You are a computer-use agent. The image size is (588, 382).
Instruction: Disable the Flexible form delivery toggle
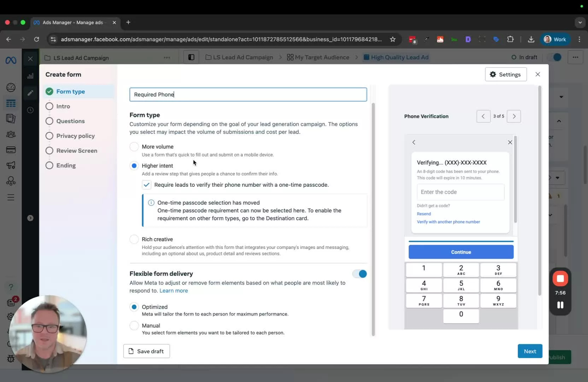359,274
